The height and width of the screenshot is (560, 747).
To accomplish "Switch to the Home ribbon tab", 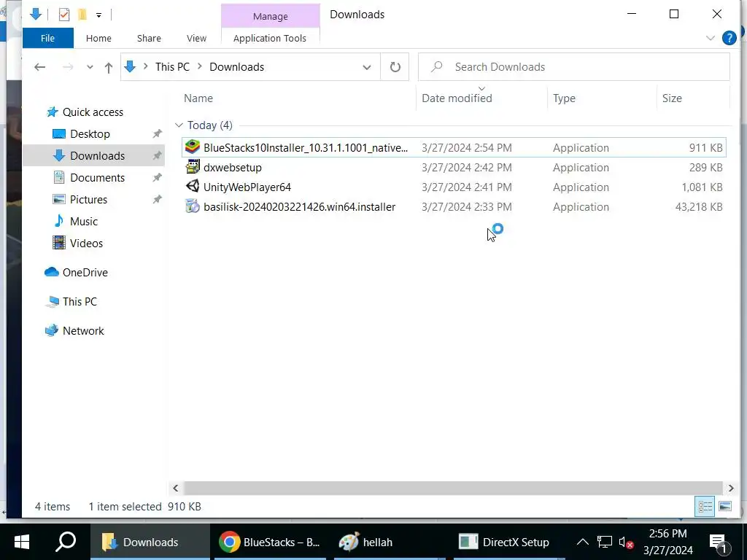I will 98,38.
